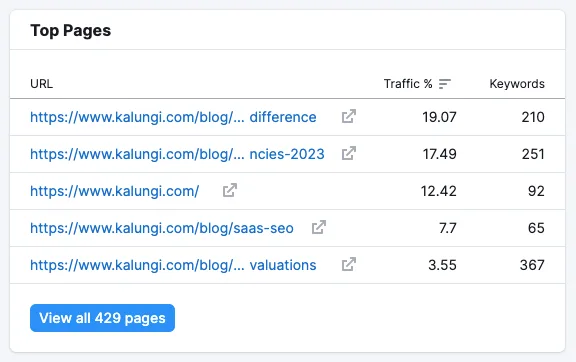Select the keywords count 65

coord(536,228)
